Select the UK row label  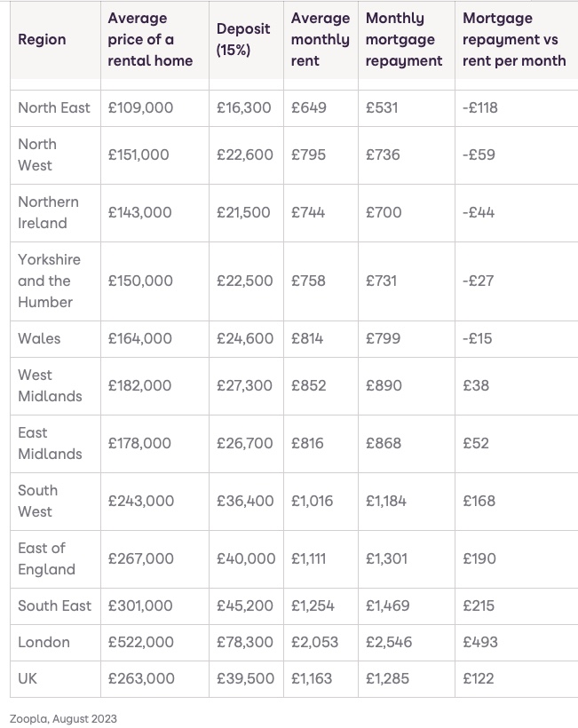28,678
